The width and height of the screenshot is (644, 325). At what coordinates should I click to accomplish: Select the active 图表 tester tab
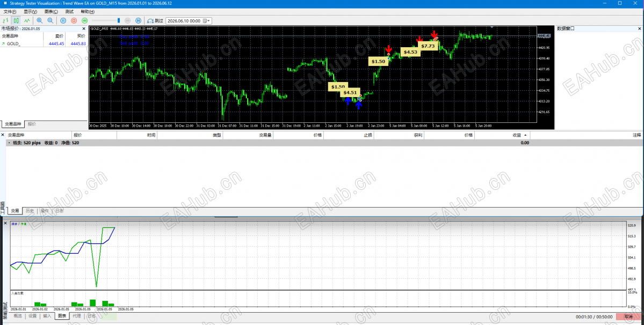pyautogui.click(x=62, y=316)
